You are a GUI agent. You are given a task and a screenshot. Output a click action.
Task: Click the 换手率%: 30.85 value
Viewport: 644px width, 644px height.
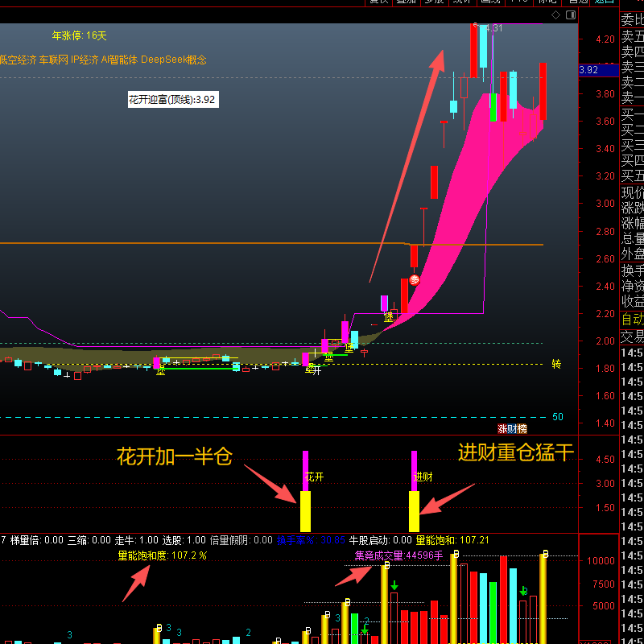(x=311, y=540)
